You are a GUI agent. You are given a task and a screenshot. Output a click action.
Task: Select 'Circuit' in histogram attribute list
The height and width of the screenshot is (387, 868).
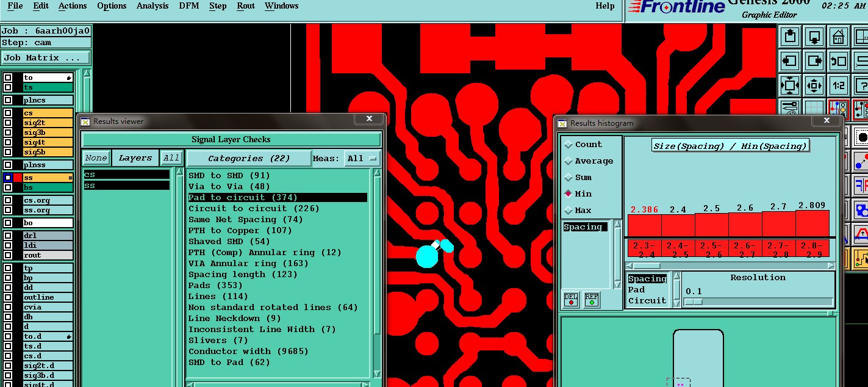[x=647, y=301]
